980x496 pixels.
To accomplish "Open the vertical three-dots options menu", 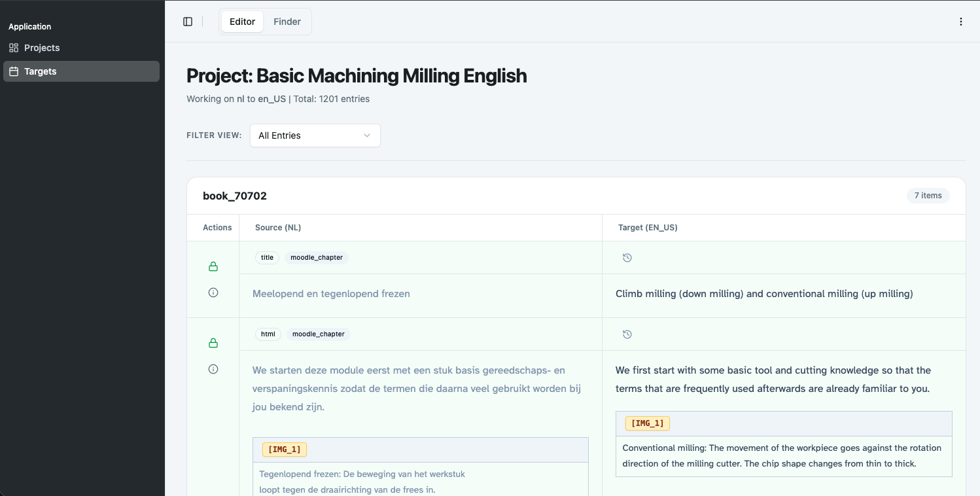I will coord(961,22).
